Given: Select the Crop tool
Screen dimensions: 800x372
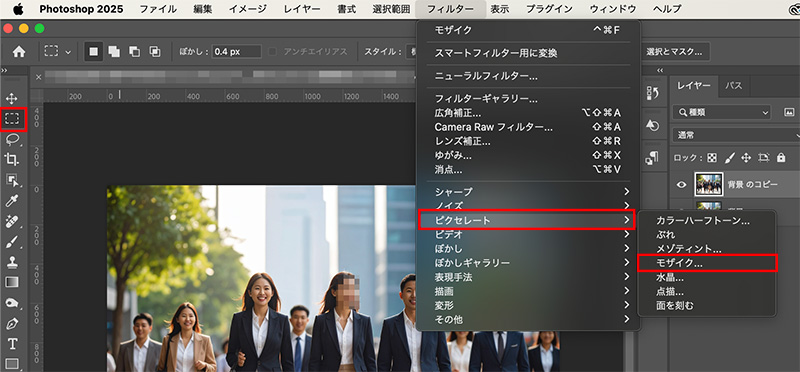Looking at the screenshot, I should point(12,160).
